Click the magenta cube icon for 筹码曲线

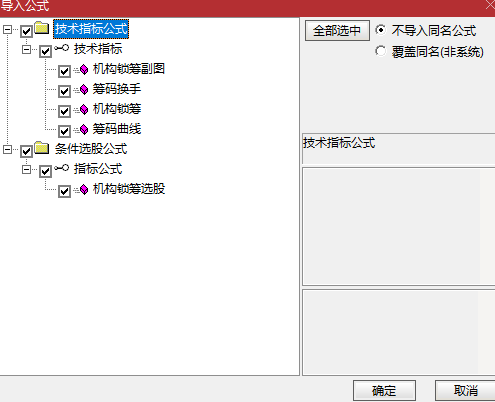coord(84,129)
